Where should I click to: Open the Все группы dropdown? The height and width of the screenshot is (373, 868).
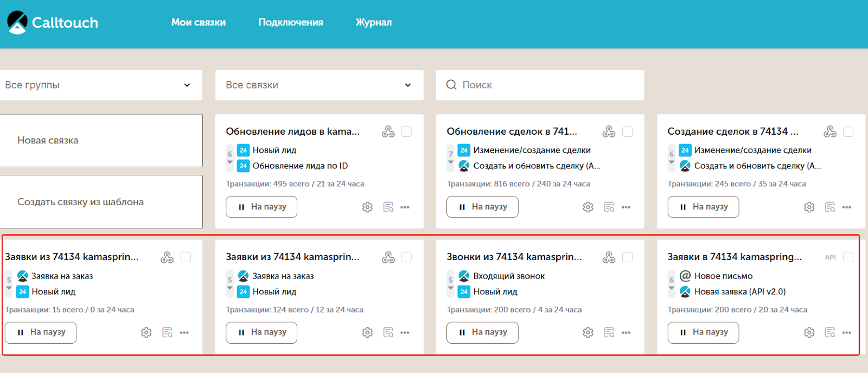[x=101, y=85]
